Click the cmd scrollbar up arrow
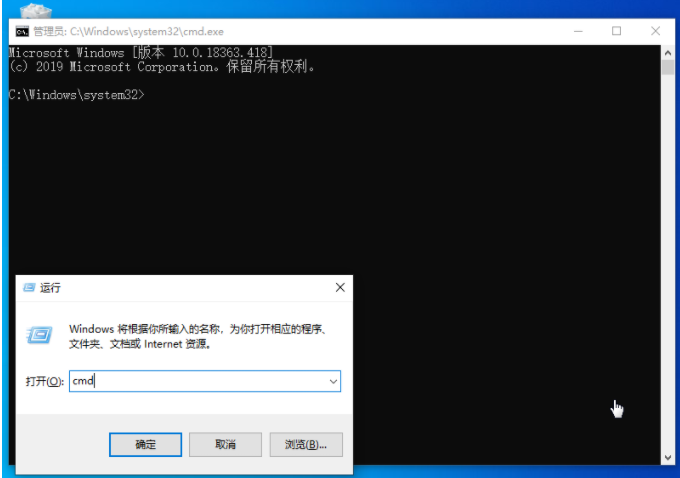The image size is (680, 478). (668, 51)
